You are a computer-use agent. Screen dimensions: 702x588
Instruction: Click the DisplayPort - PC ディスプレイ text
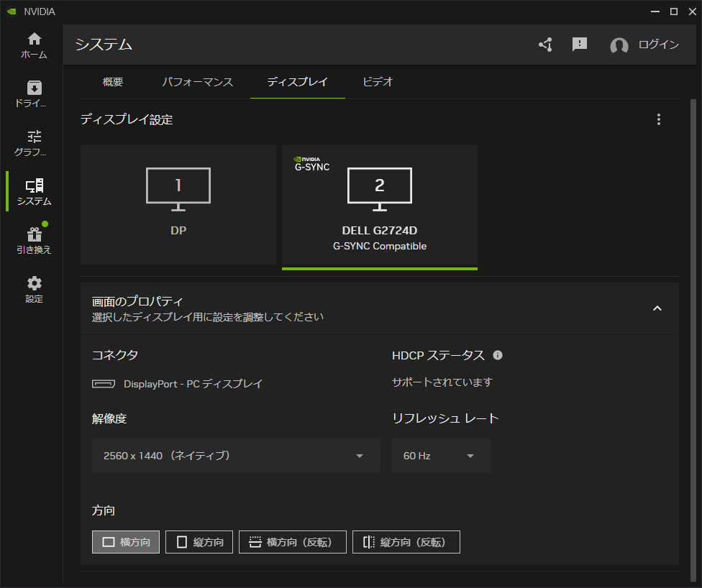pyautogui.click(x=193, y=384)
